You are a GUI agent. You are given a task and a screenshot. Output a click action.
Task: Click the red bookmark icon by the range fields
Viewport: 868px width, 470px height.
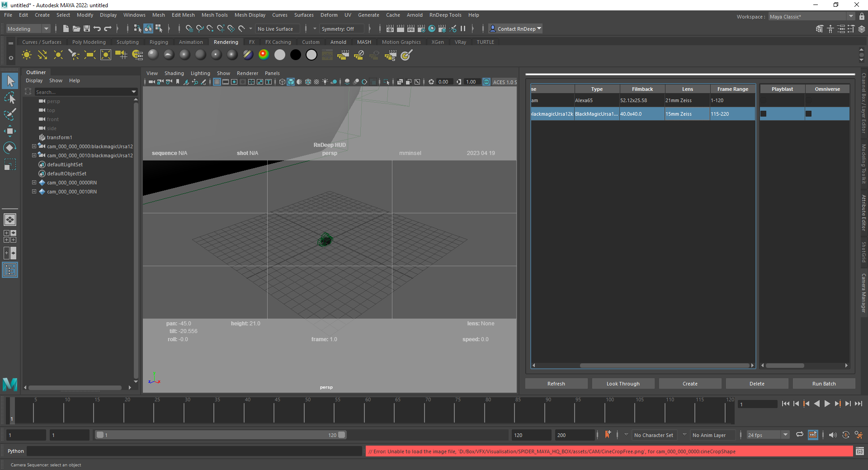click(x=608, y=435)
